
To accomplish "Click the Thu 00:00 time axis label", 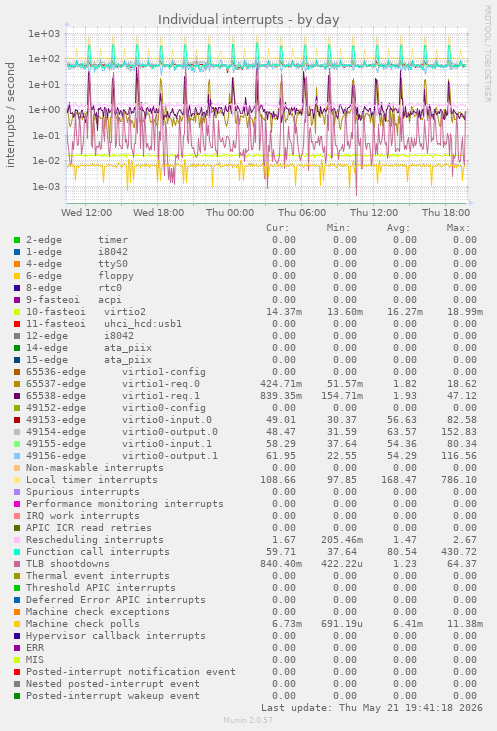I will tap(230, 213).
